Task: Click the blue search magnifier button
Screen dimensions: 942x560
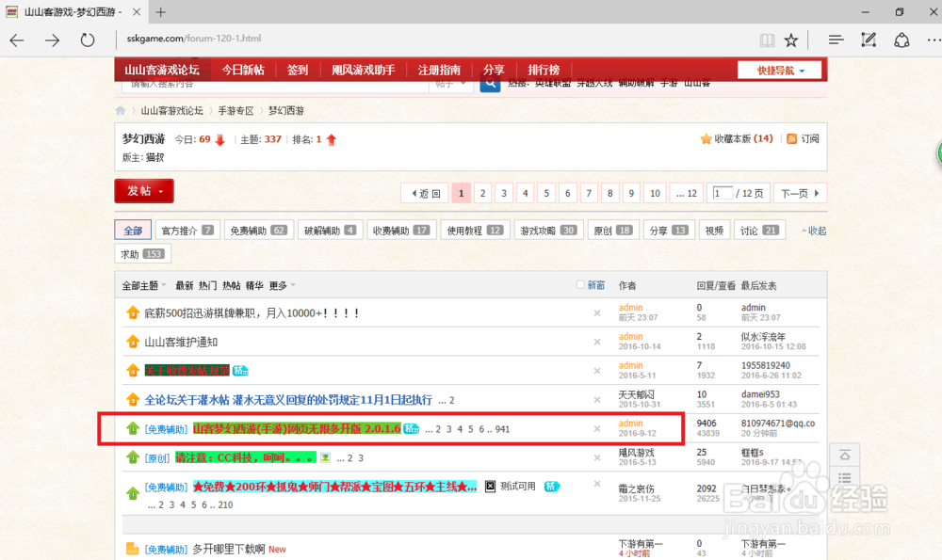Action: click(490, 84)
